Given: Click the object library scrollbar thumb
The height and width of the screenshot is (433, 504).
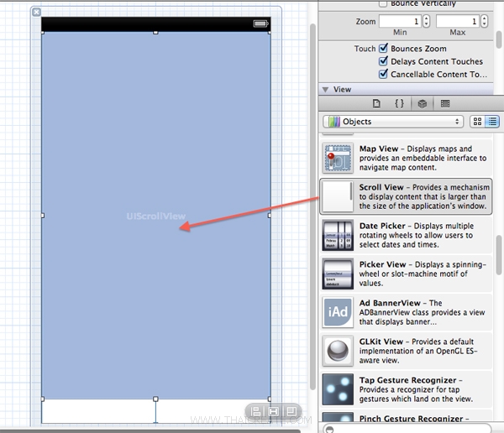Looking at the screenshot, I should click(x=498, y=255).
